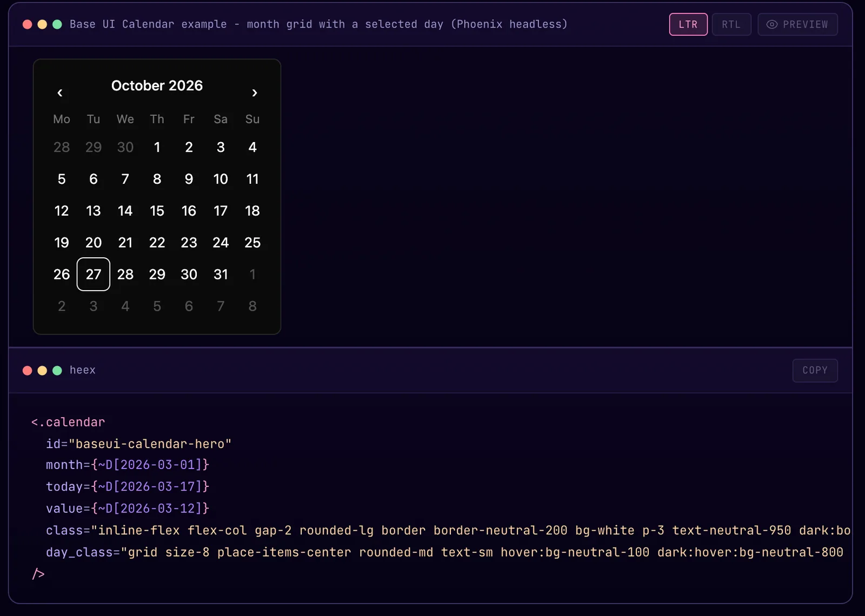Click the Base UI Calendar example title
The width and height of the screenshot is (865, 616).
pos(318,24)
